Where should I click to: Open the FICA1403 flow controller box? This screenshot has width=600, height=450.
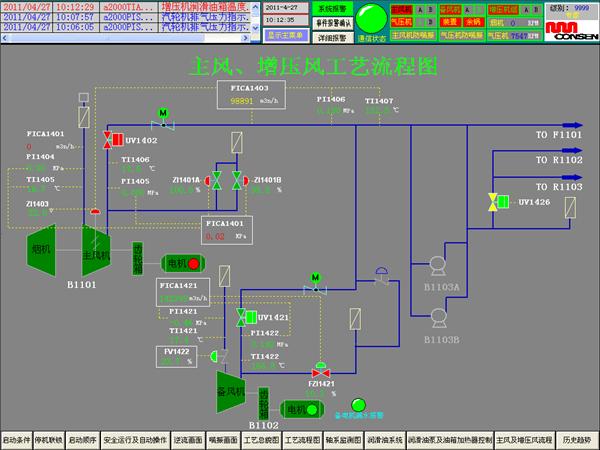[251, 95]
